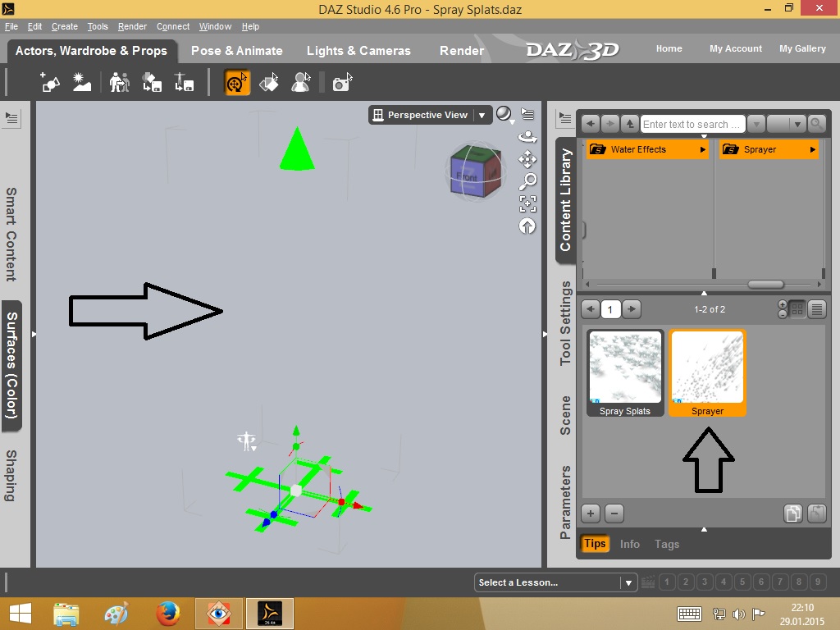Open left pane options menu icon

pos(11,118)
